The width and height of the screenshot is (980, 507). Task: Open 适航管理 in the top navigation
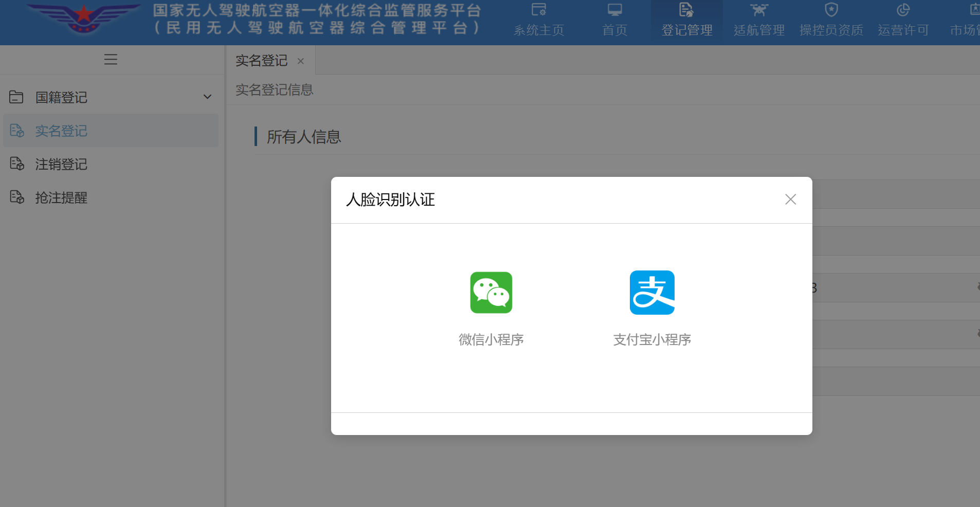[x=759, y=22]
